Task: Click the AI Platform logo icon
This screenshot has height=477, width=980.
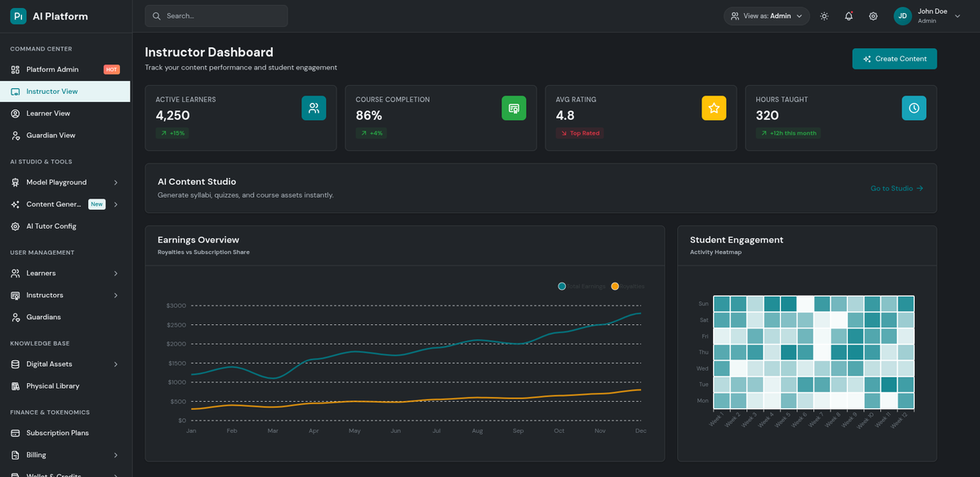Action: pyautogui.click(x=18, y=16)
